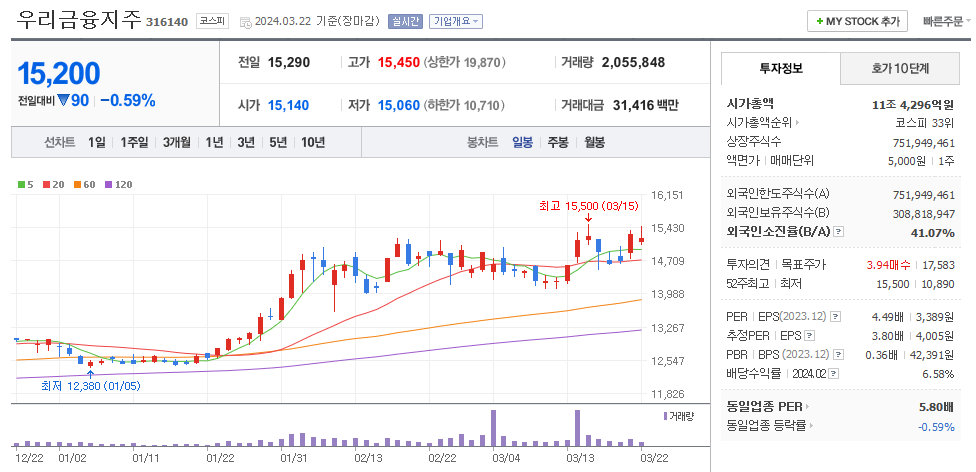Image resolution: width=976 pixels, height=472 pixels.
Task: Select the 1년 line chart period
Action: (214, 143)
